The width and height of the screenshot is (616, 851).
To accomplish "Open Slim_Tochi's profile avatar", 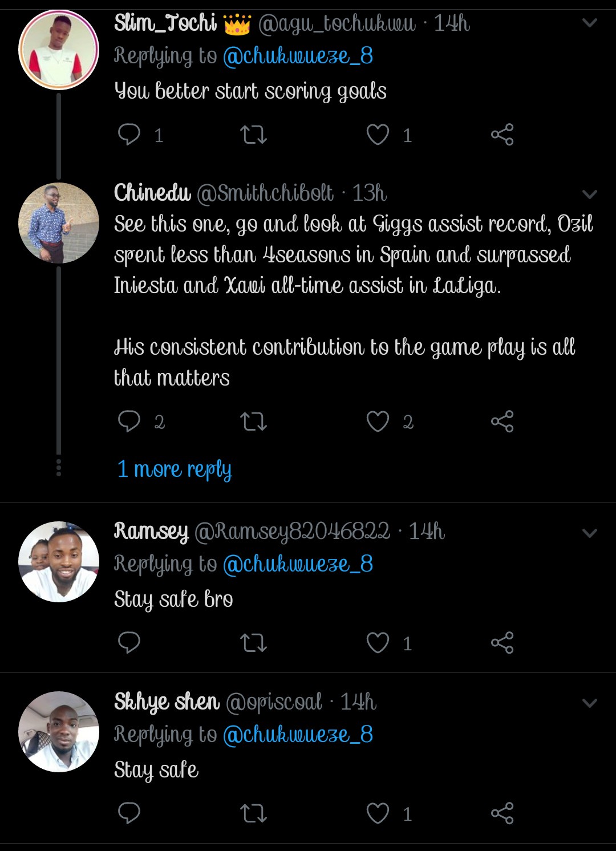I will pos(59,50).
